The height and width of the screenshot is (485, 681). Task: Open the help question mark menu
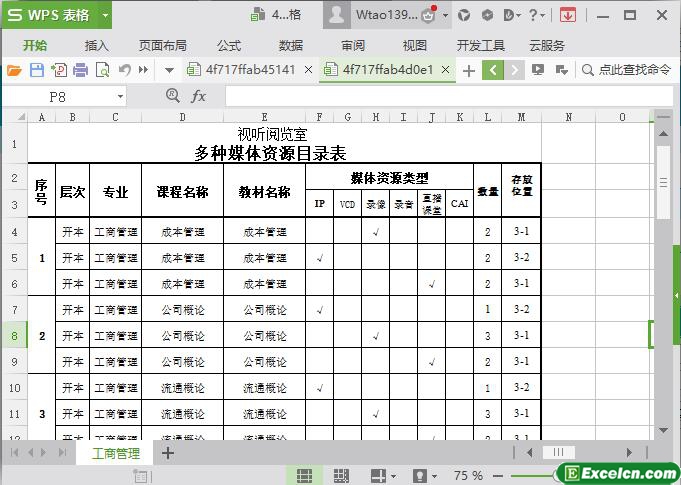537,15
